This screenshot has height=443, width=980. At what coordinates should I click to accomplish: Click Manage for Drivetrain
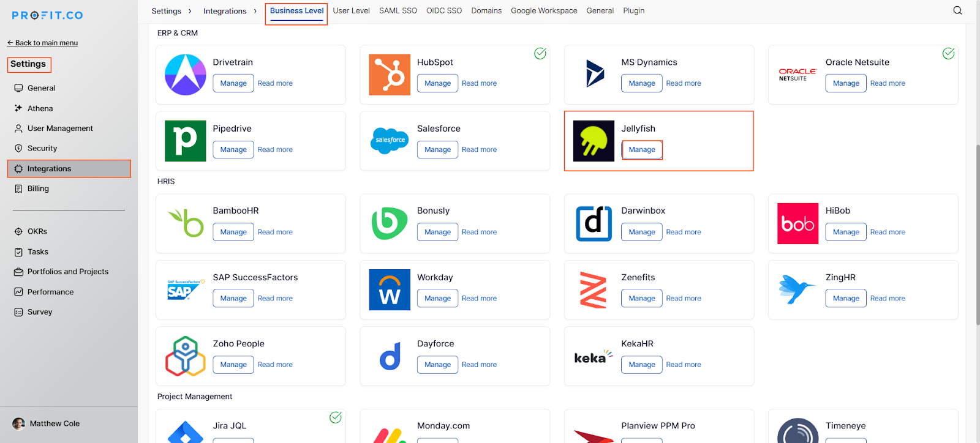point(233,83)
